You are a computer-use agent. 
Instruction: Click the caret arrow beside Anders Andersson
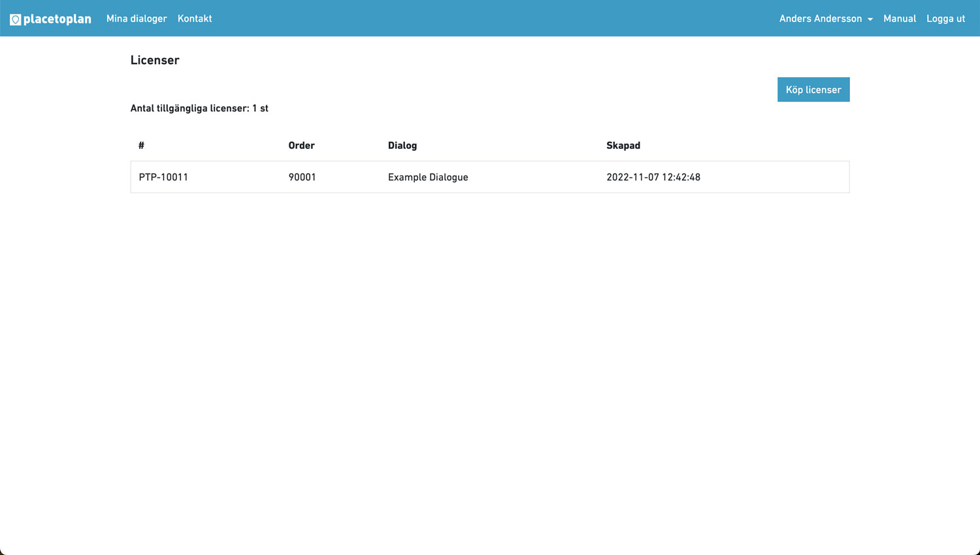[870, 20]
